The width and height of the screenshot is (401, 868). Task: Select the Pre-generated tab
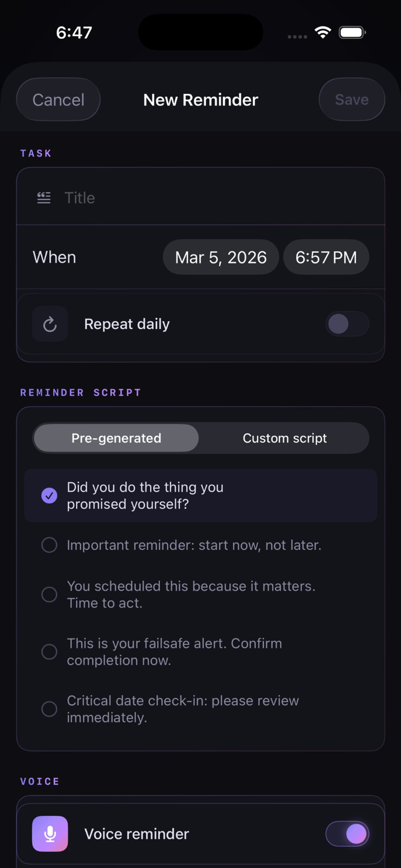click(116, 438)
